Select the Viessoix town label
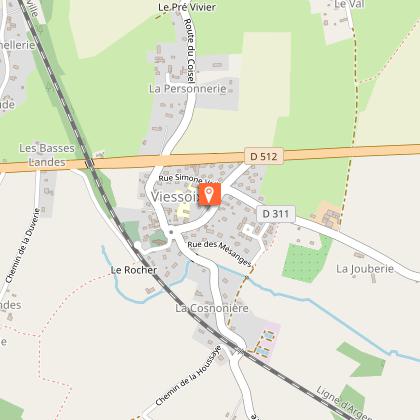Viewport: 420px width, 420px height. tap(174, 197)
